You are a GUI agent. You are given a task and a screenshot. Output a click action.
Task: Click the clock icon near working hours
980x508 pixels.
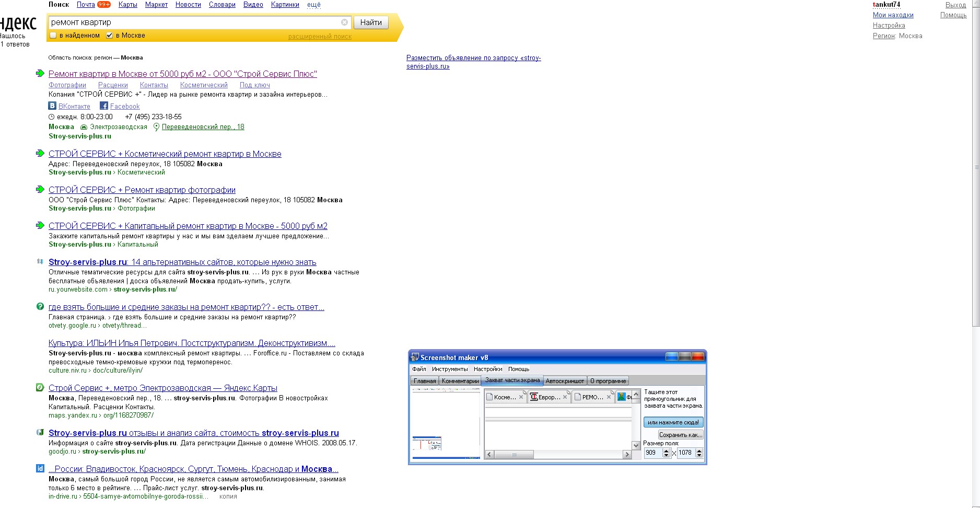click(x=51, y=117)
